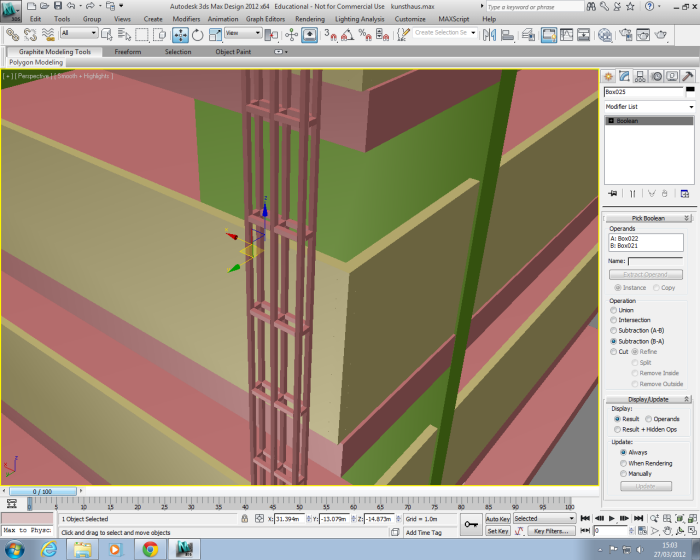
Task: Activate the Select and Rotate tool
Action: pos(197,34)
